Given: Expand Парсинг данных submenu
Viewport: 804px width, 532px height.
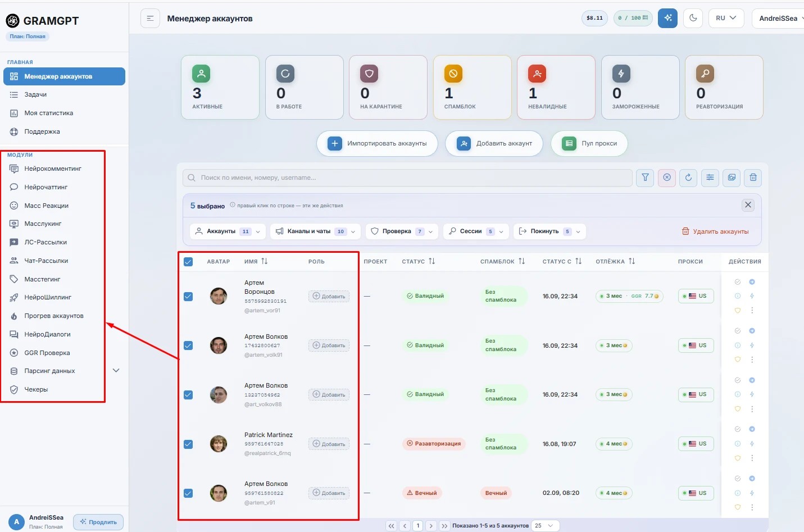Looking at the screenshot, I should pos(116,371).
